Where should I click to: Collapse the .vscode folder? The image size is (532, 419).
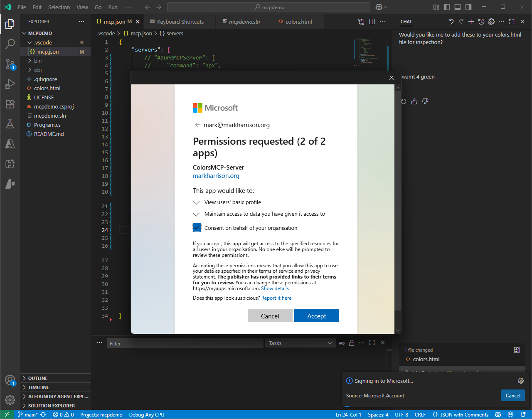tap(30, 42)
